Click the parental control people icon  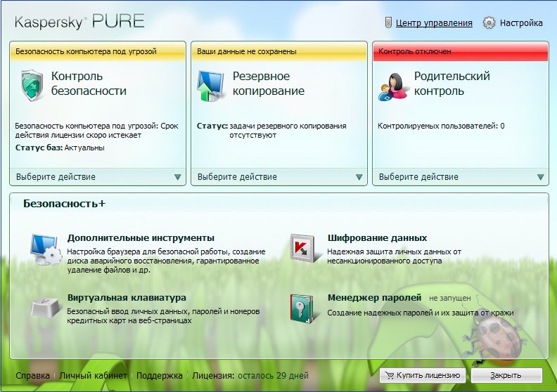pyautogui.click(x=392, y=87)
